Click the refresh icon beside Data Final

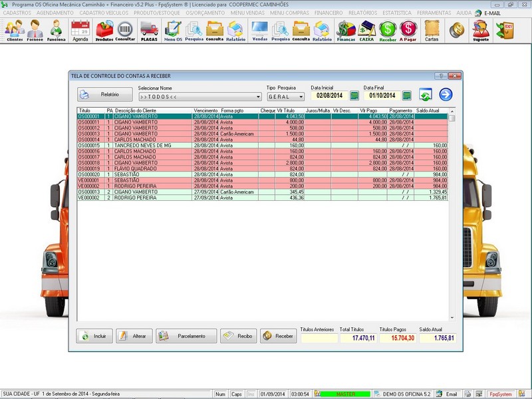pos(426,94)
